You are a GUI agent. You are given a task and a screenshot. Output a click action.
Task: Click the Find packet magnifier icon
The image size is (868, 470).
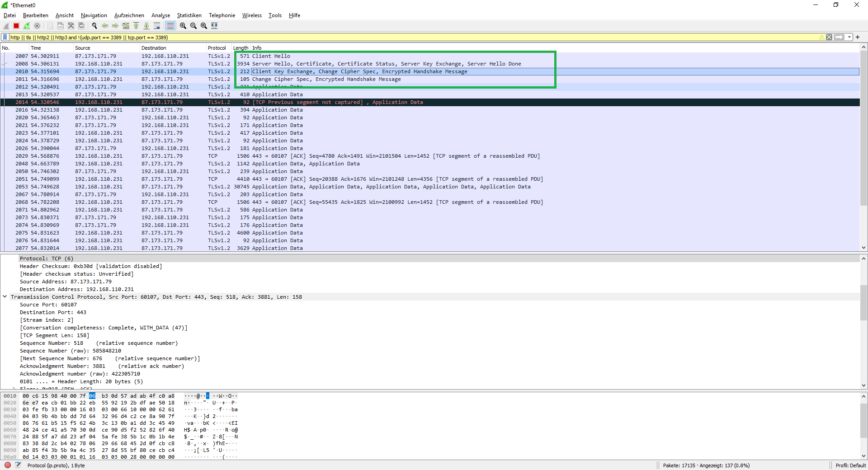pyautogui.click(x=94, y=26)
